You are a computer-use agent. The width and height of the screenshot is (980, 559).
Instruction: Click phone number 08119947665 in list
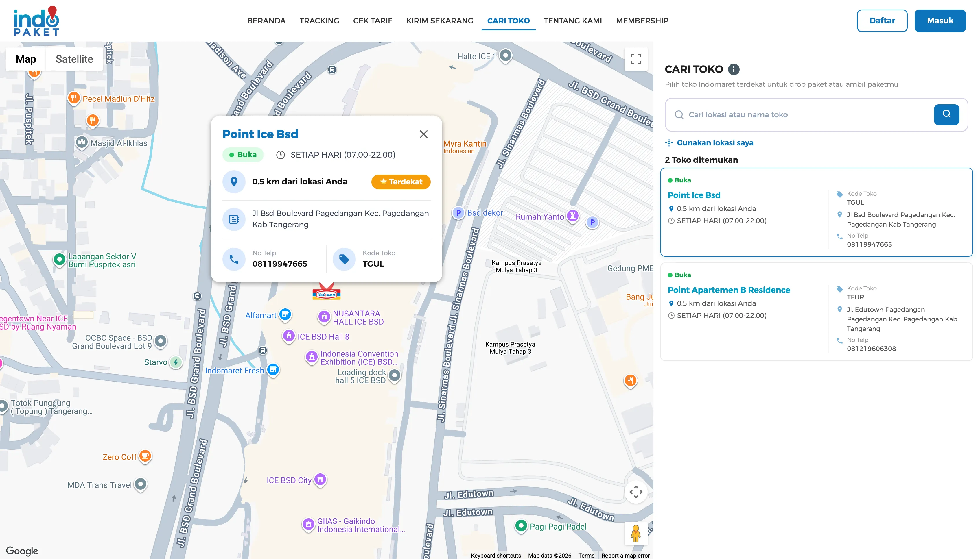869,244
